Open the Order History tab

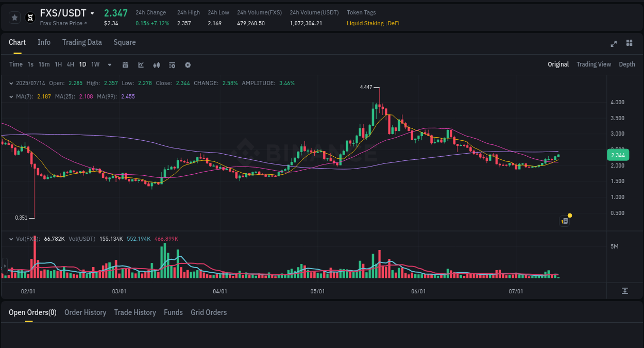coord(85,312)
